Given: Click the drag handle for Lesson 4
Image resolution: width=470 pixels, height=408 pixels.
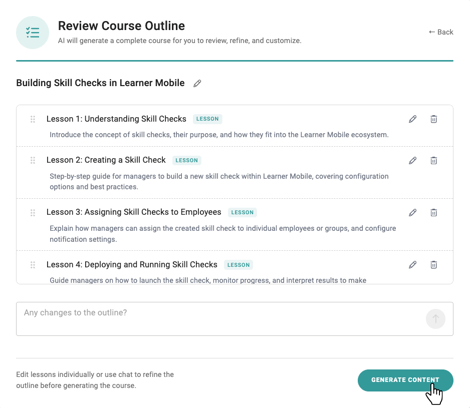Looking at the screenshot, I should (x=33, y=265).
